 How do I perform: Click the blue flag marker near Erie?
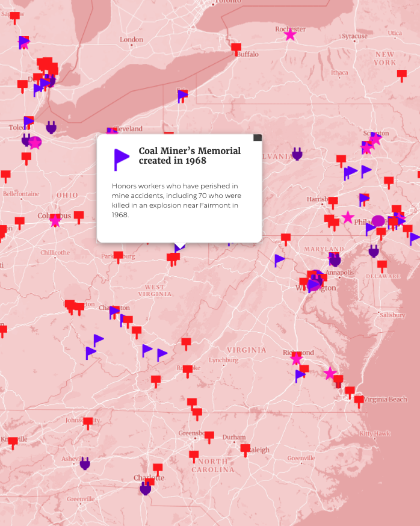(182, 96)
